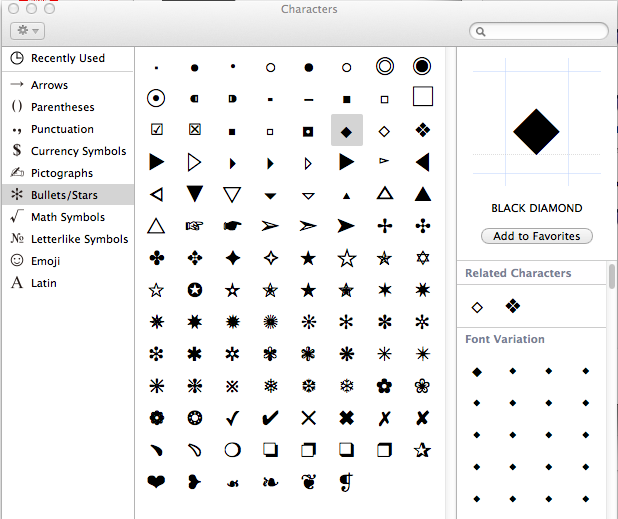The image size is (618, 519).
Task: Select the Emoji category
Action: click(68, 261)
